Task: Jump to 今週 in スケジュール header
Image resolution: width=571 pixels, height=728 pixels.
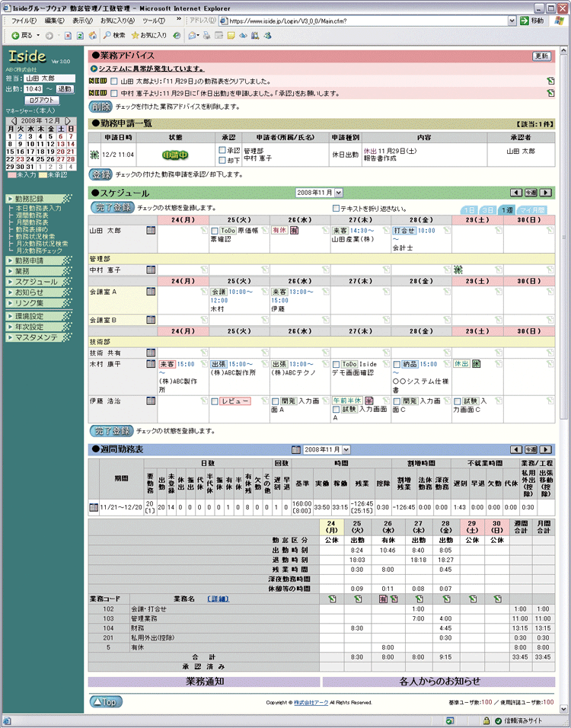Action: [x=531, y=193]
